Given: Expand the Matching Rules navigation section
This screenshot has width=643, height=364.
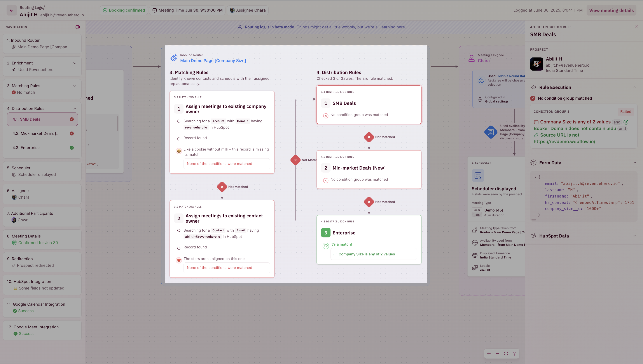Looking at the screenshot, I should [75, 86].
